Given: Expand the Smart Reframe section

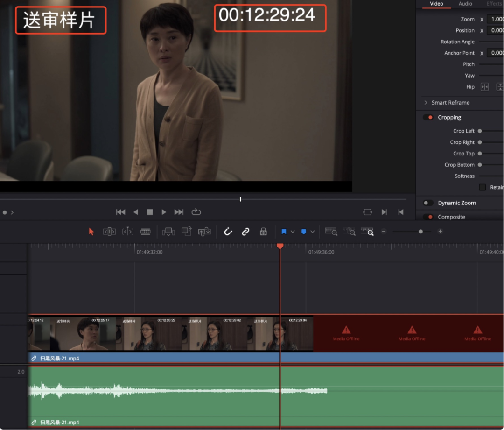Looking at the screenshot, I should [426, 103].
